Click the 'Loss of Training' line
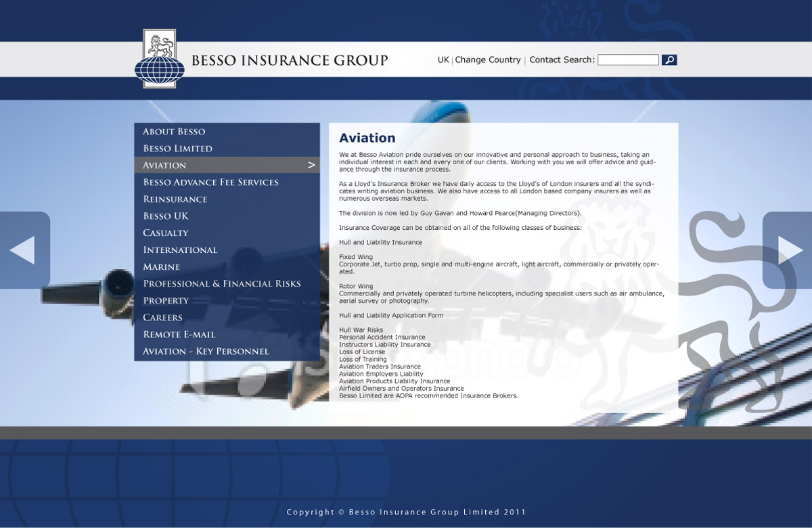Image resolution: width=812 pixels, height=528 pixels. click(x=363, y=359)
